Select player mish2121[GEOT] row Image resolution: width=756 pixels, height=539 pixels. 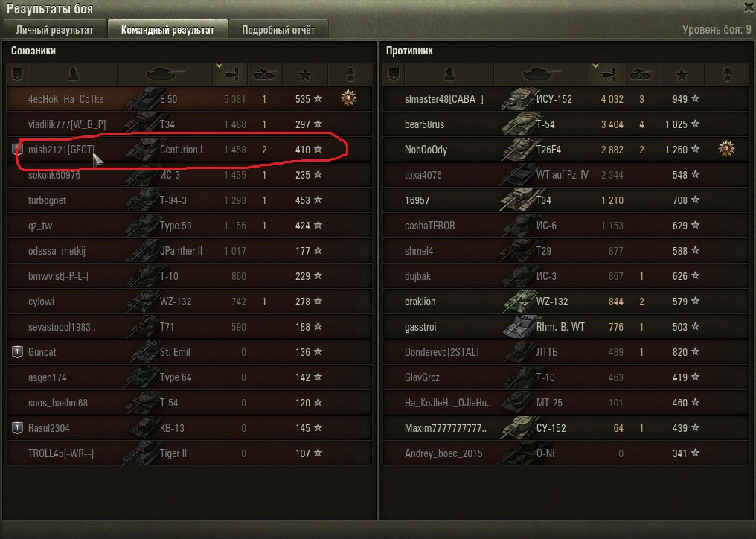(190, 150)
